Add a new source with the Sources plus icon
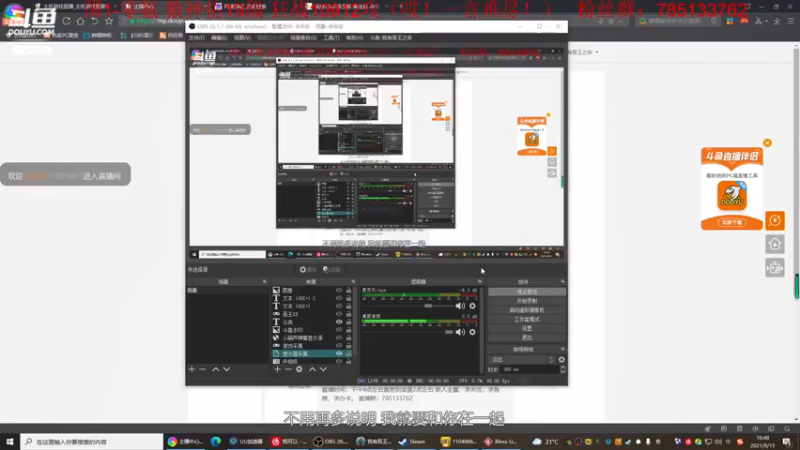 coord(277,369)
